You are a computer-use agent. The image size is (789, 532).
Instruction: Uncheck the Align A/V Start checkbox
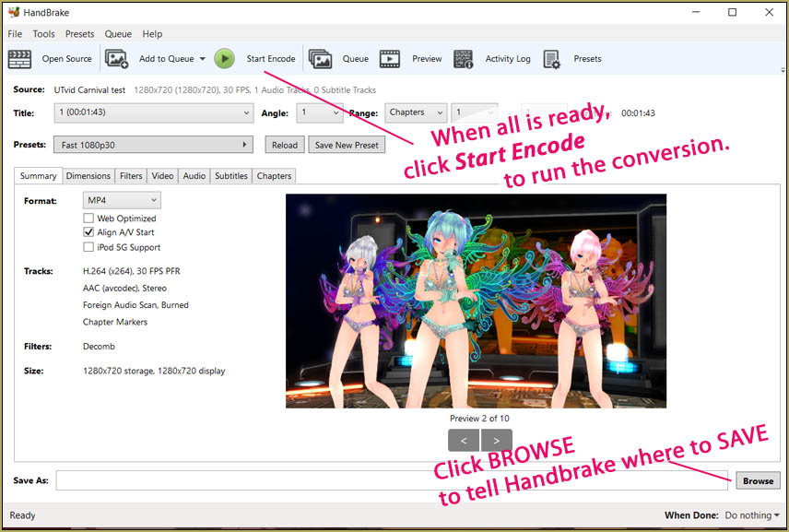click(88, 232)
